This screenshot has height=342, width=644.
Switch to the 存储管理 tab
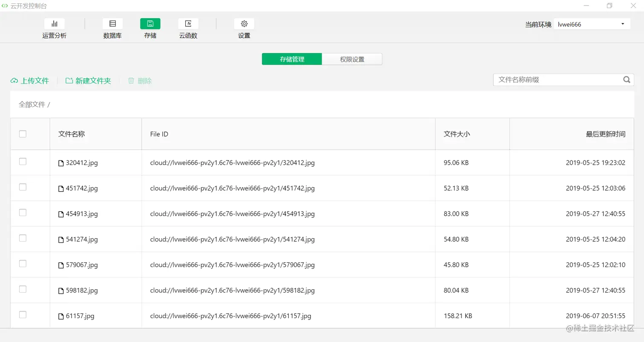(292, 59)
